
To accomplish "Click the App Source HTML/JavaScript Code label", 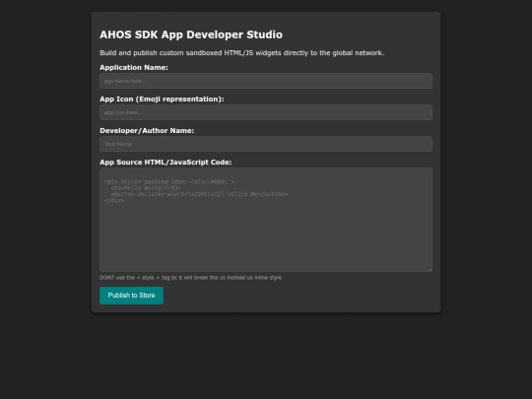I will click(166, 163).
